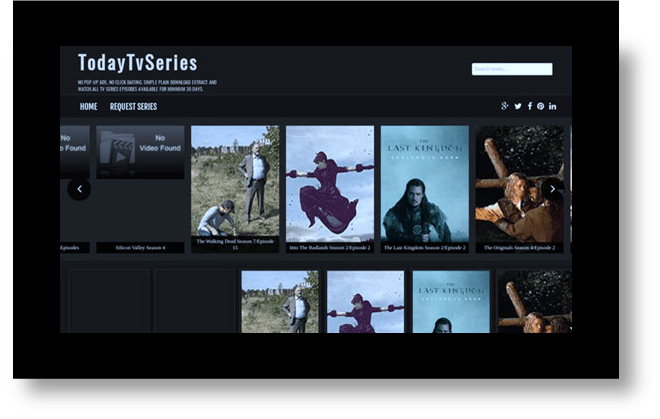Open the REQUEST SERIES menu item
660x419 pixels.
(x=133, y=107)
